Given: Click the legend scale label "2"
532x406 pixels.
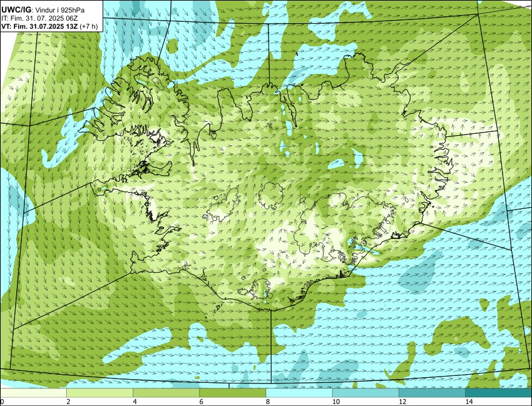Looking at the screenshot, I should coord(68,402).
